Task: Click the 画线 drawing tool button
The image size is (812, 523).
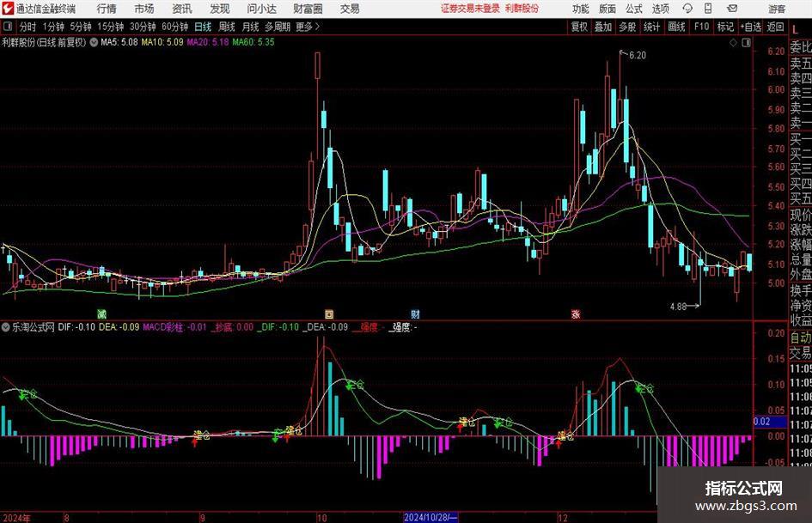Action: 676,27
